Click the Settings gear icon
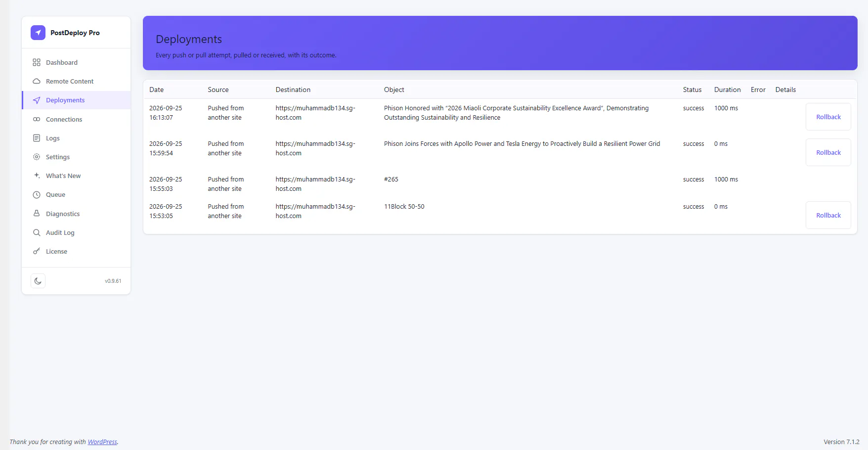The height and width of the screenshot is (450, 868). [x=37, y=157]
